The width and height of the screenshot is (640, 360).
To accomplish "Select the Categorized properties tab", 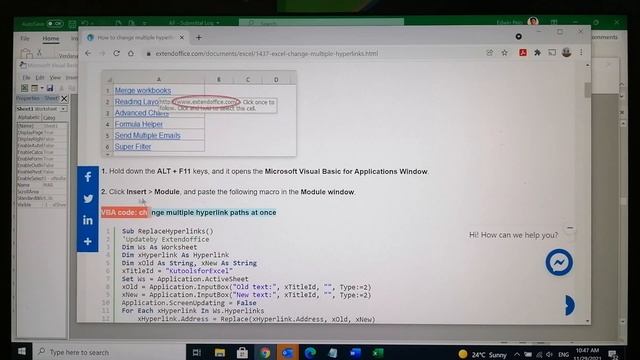I will point(49,118).
